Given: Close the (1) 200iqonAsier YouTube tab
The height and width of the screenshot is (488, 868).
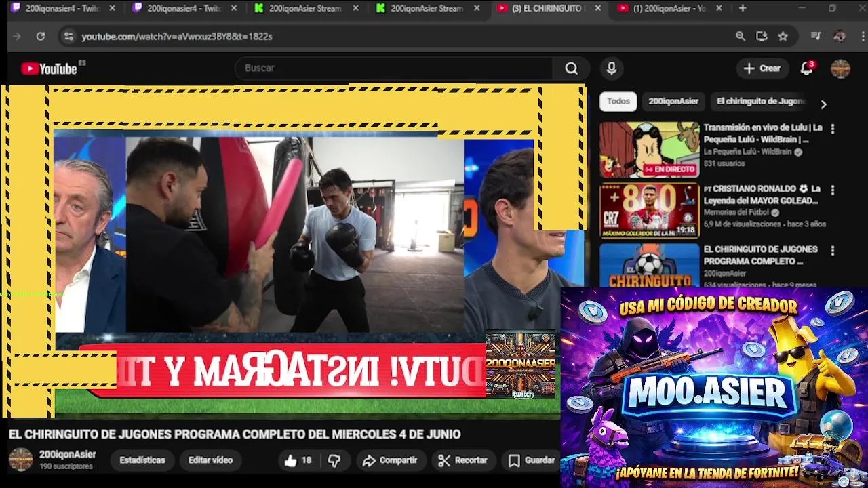Looking at the screenshot, I should [x=719, y=8].
